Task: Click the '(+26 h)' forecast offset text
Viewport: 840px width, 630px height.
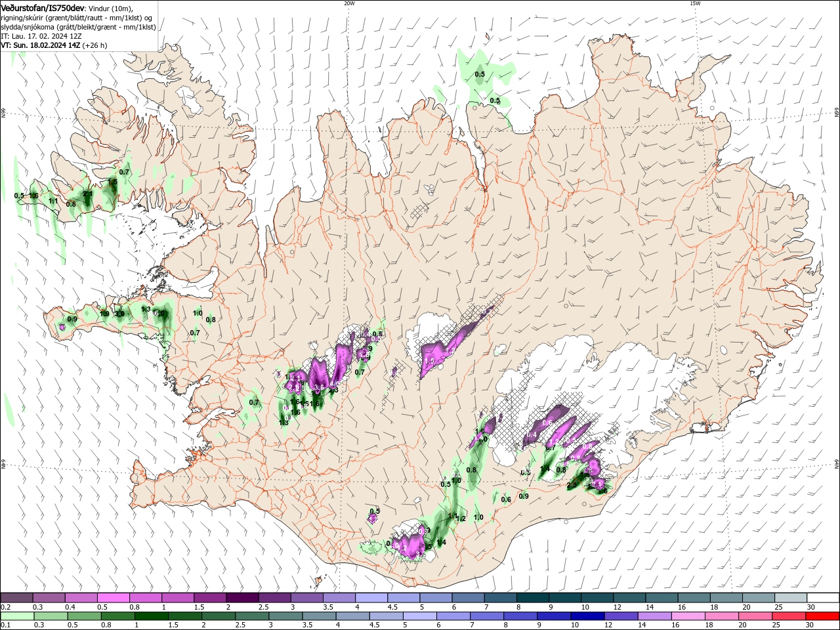Action: [95, 45]
